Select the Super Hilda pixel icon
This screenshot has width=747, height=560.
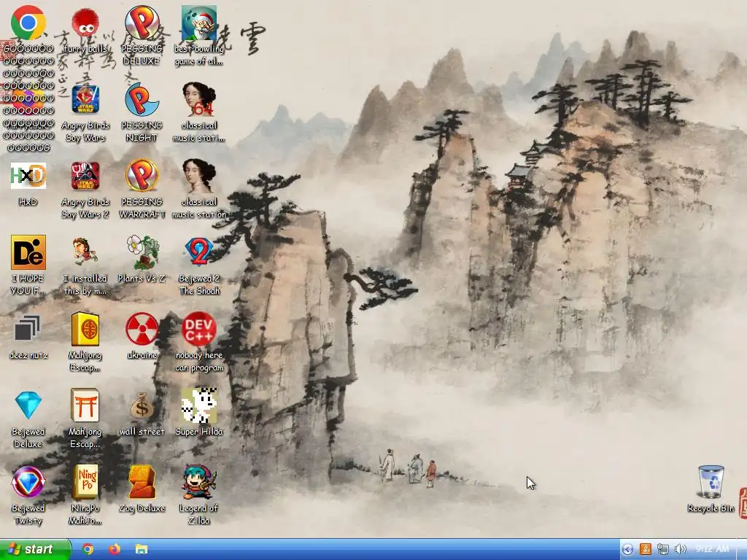198,405
